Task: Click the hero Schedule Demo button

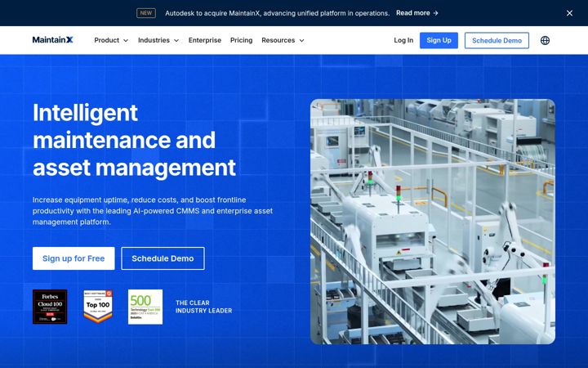Action: 163,258
